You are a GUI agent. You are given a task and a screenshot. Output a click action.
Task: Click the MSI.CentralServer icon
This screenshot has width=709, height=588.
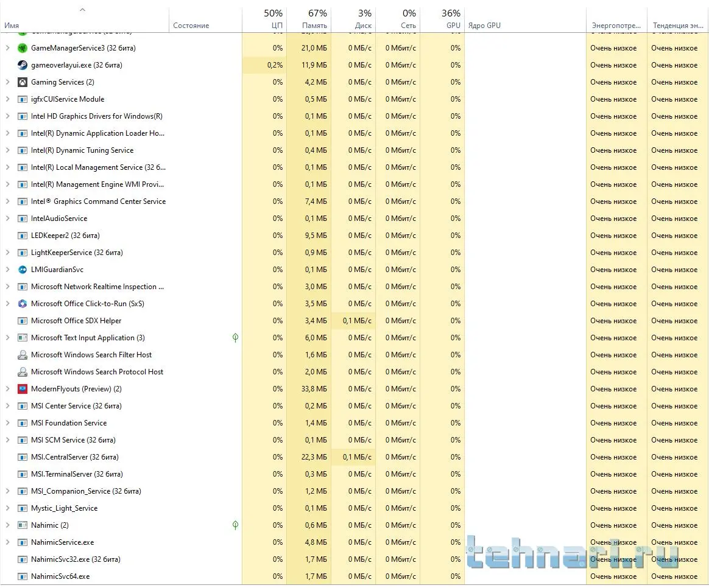[x=22, y=457]
